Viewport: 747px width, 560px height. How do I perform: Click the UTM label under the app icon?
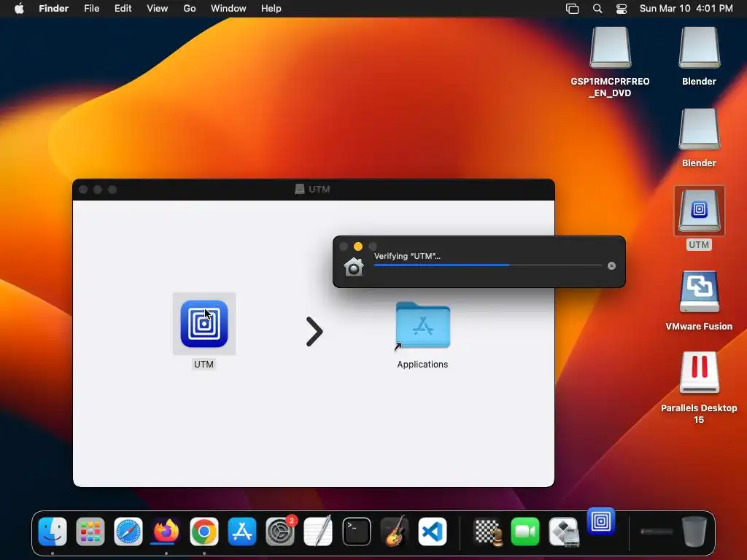click(204, 365)
